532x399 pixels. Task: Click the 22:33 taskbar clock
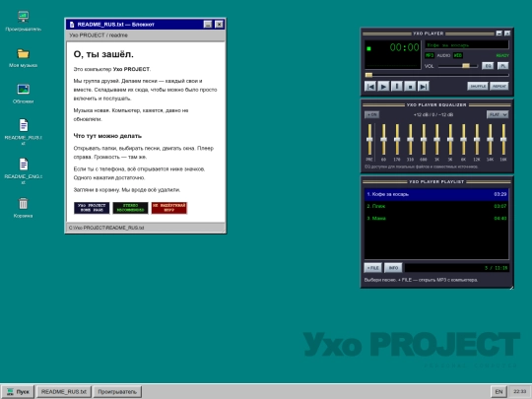519,392
